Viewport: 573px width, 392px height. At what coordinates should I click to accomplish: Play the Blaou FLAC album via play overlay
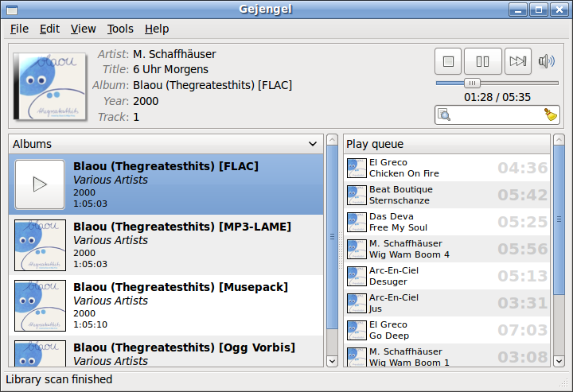(x=40, y=184)
